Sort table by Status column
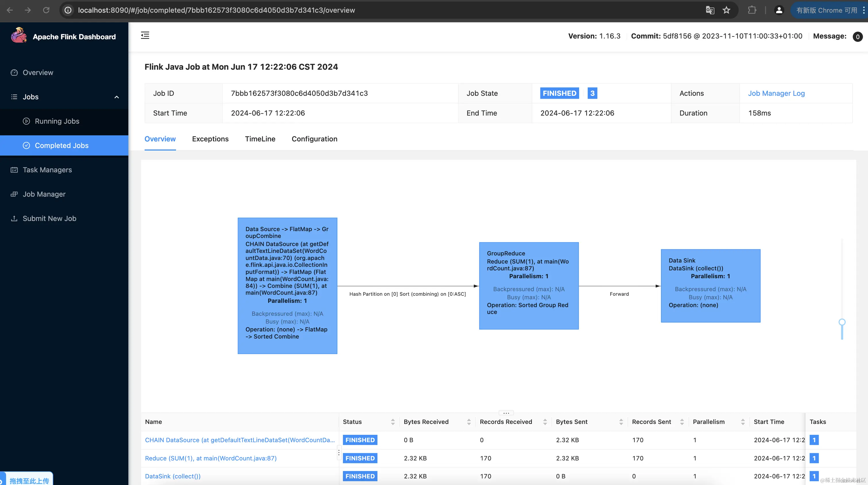 pyautogui.click(x=393, y=422)
